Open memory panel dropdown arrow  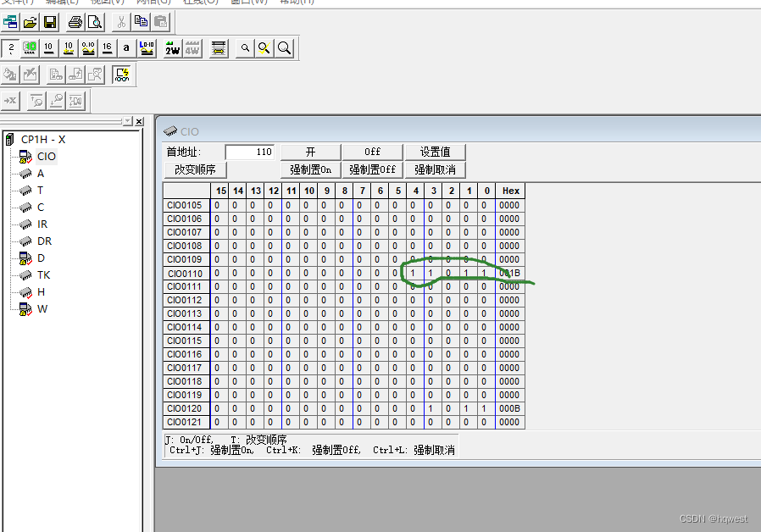click(128, 121)
